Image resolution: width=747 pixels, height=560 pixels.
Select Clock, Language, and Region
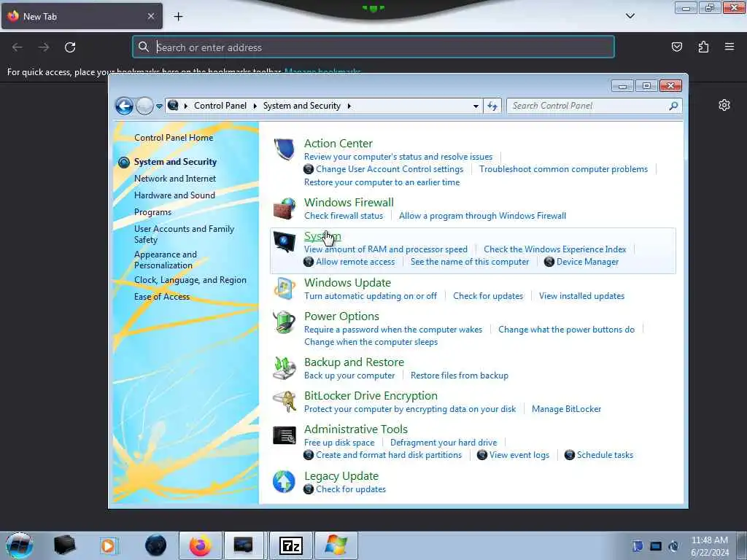click(190, 280)
